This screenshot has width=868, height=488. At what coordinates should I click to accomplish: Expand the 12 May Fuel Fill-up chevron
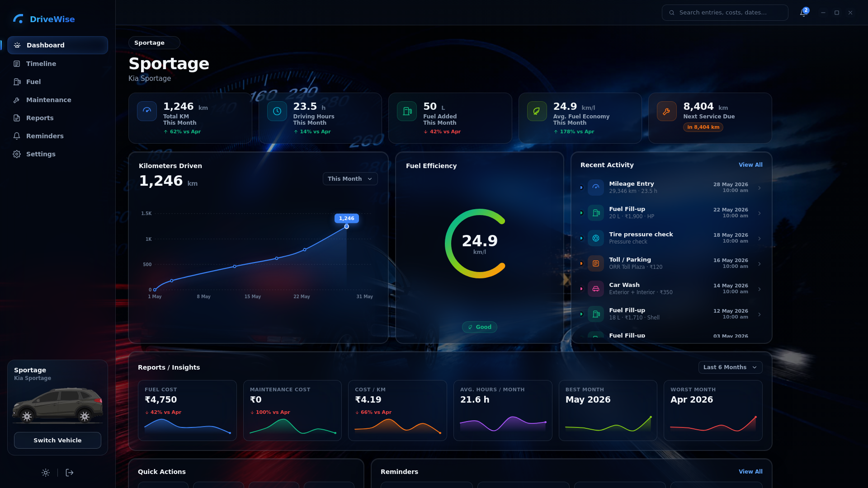[x=759, y=314]
